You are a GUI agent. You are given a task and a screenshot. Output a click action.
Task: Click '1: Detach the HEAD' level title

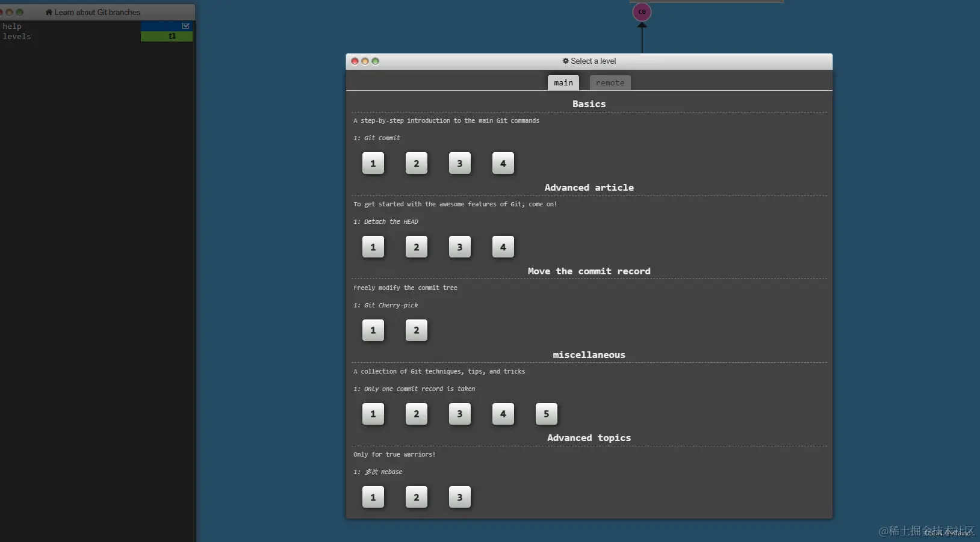click(386, 221)
